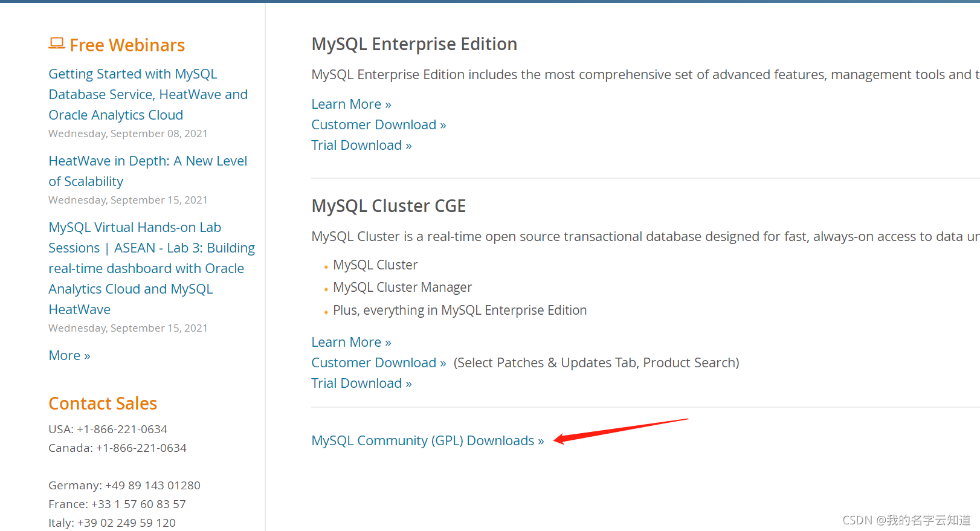This screenshot has width=980, height=531.
Task: Click Learn More under MySQL Enterprise Edition
Action: click(351, 104)
